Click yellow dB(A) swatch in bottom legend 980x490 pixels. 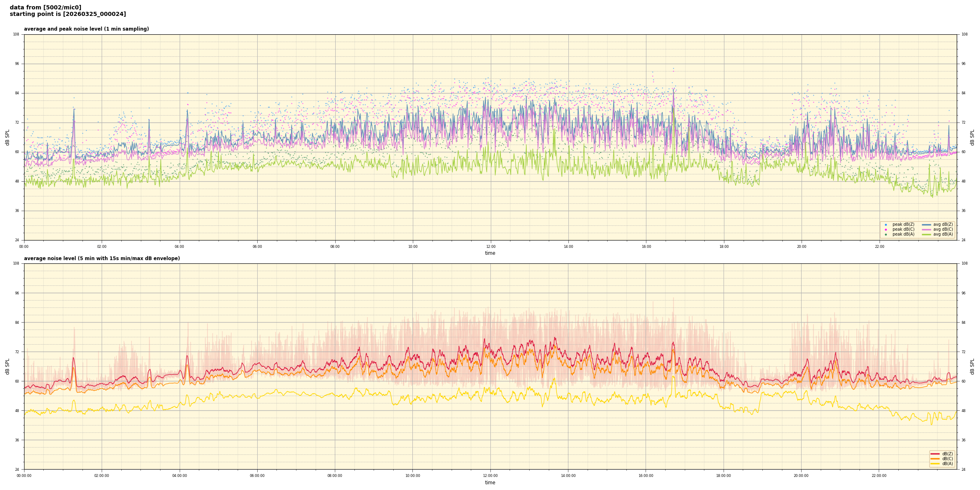pos(935,463)
